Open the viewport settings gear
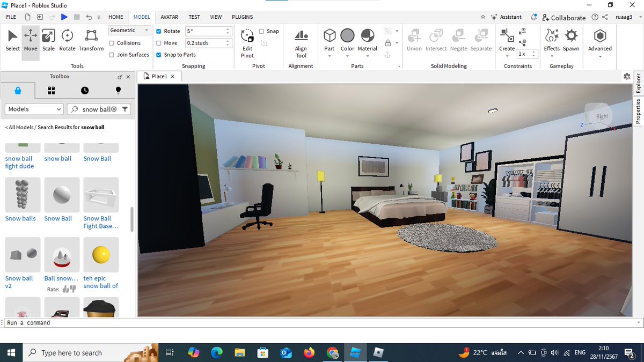 627,77
